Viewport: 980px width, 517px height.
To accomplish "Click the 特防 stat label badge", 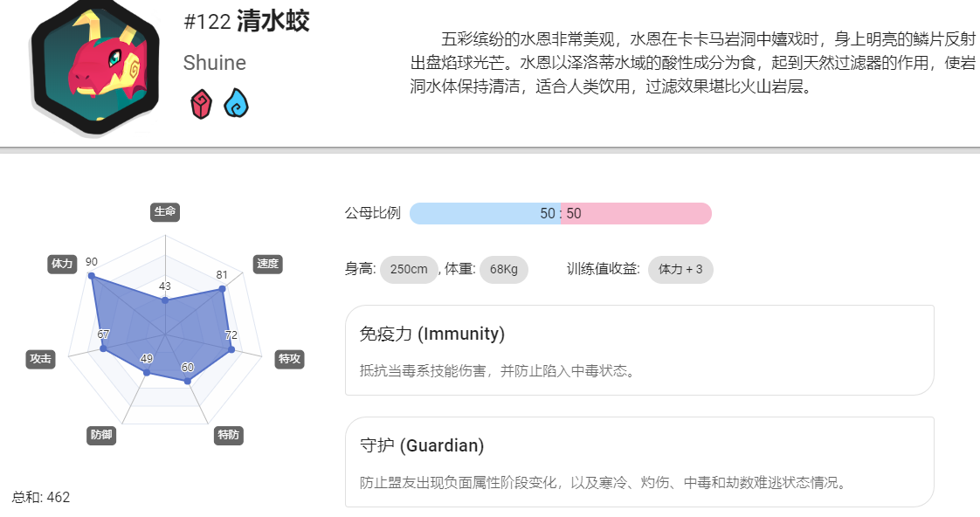I will tap(228, 435).
